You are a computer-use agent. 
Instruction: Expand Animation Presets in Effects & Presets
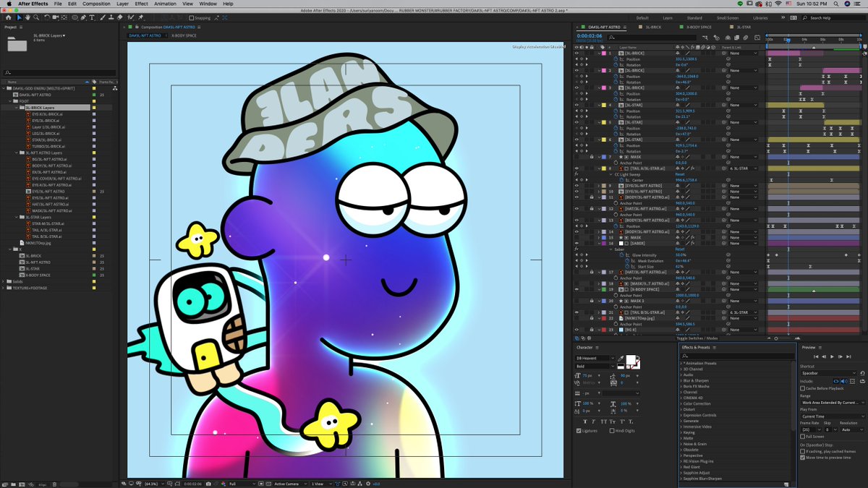coord(681,364)
